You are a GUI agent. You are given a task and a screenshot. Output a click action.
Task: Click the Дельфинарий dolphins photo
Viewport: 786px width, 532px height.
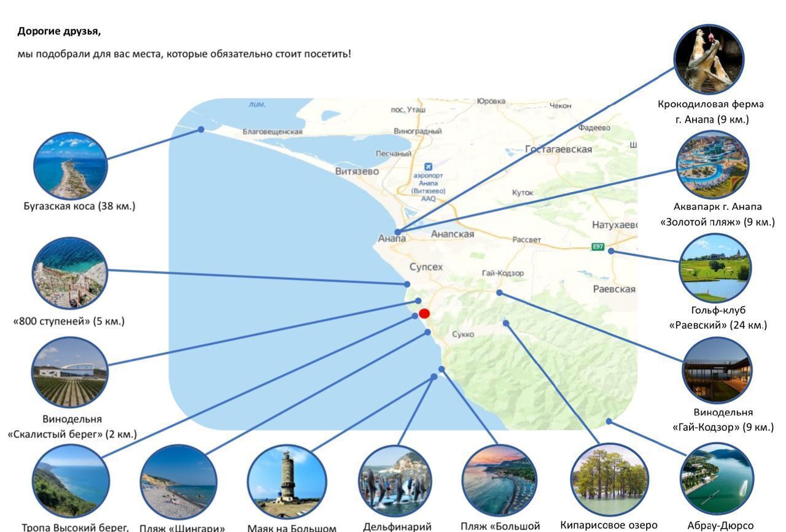[395, 481]
